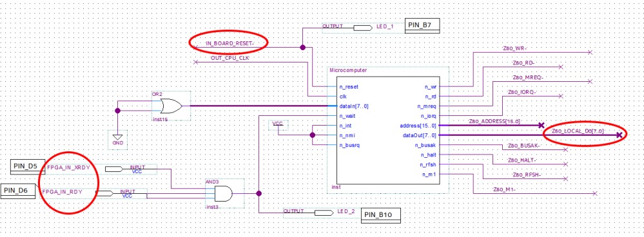Screen dimensions: 644x237
Task: Click the n_busrq port label
Action: [x=349, y=145]
